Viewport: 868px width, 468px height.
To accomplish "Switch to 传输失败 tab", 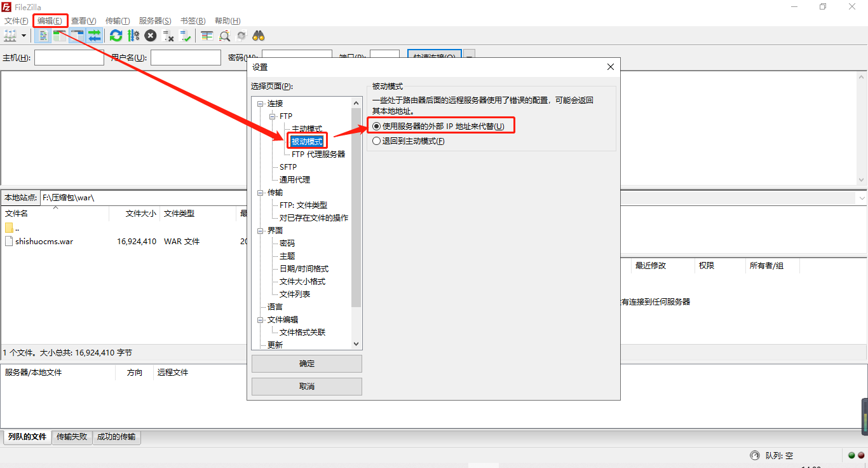I will click(x=72, y=437).
